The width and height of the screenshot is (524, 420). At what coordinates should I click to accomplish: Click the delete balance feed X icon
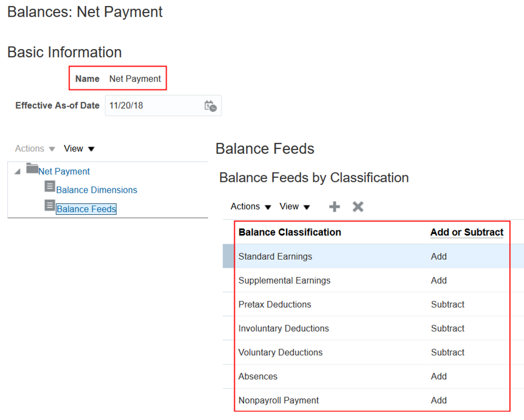(358, 206)
